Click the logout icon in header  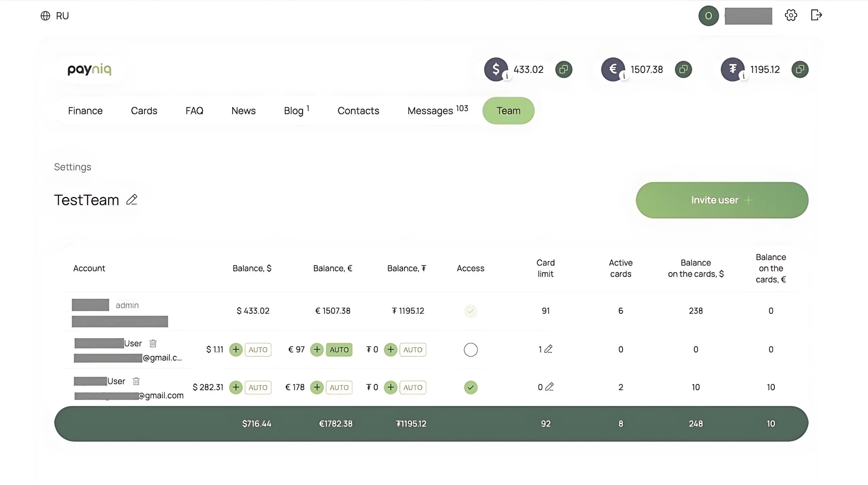[x=816, y=15]
